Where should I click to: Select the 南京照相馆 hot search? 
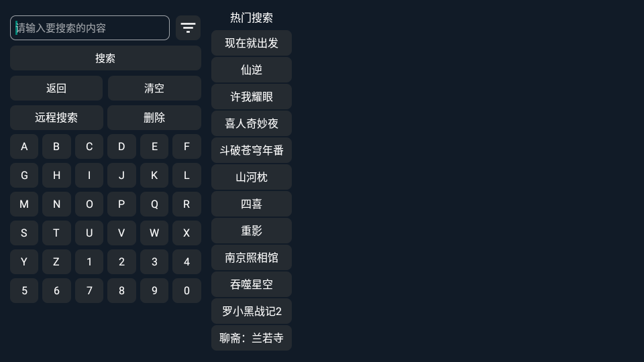(252, 257)
